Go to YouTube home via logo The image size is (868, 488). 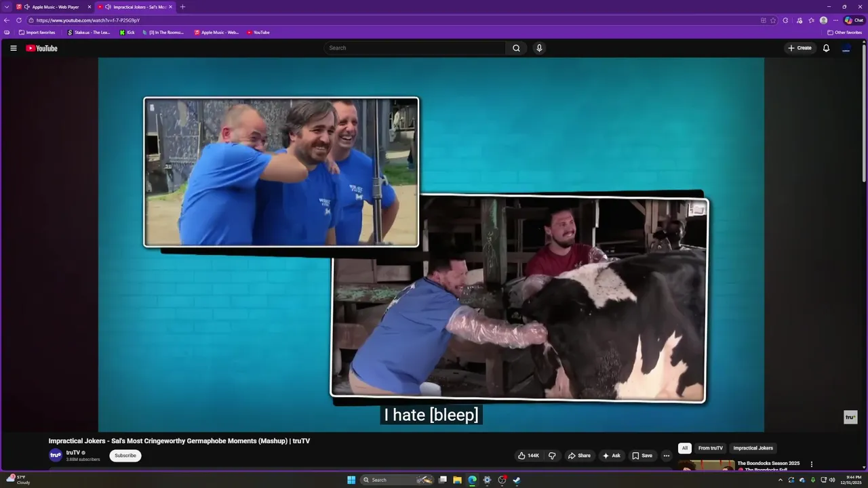(x=42, y=48)
